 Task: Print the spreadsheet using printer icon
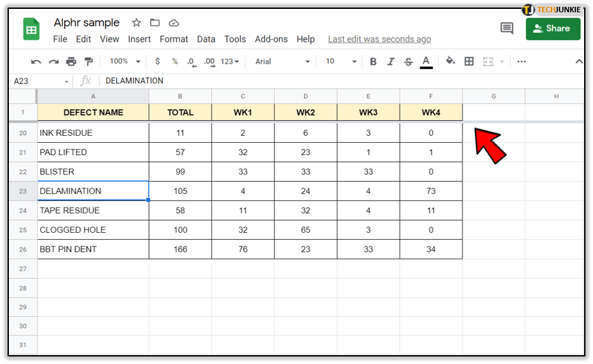coord(71,61)
